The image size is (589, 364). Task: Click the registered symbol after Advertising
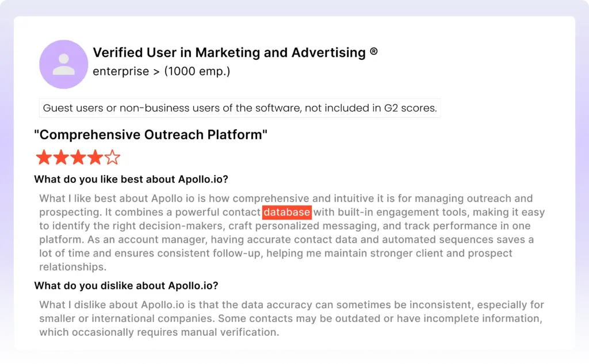(374, 52)
